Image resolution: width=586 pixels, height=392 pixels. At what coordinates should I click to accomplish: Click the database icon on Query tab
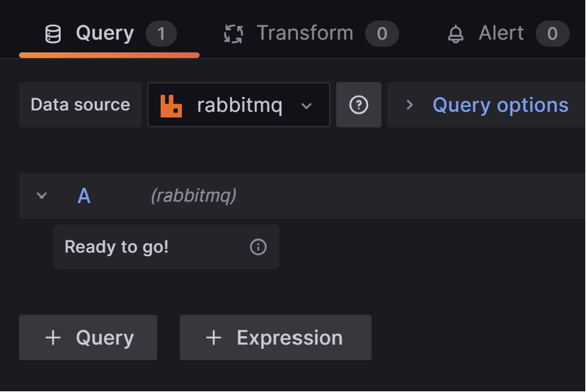click(x=52, y=34)
